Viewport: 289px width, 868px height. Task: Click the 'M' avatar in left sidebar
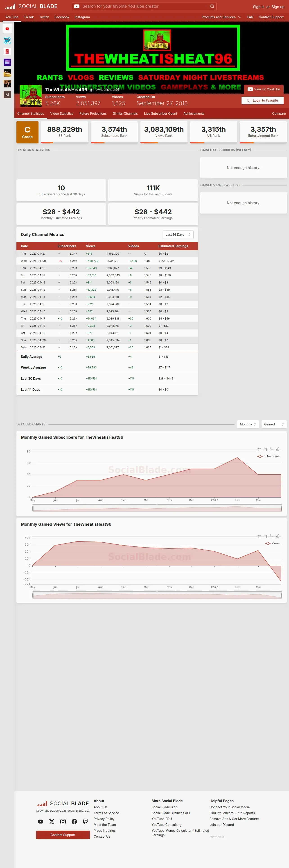pos(7,95)
